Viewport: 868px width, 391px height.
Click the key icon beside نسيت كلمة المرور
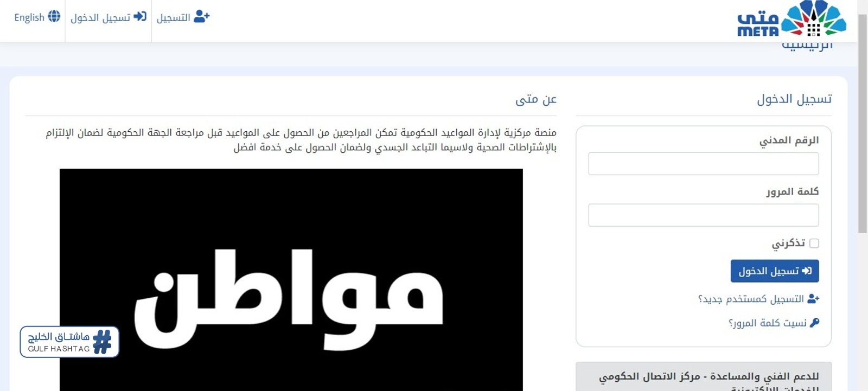pos(814,323)
